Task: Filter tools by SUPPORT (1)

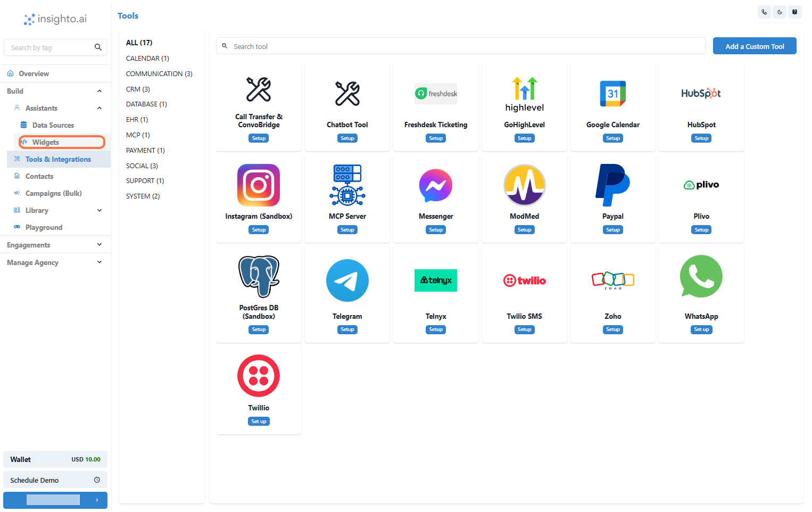Action: click(x=145, y=180)
